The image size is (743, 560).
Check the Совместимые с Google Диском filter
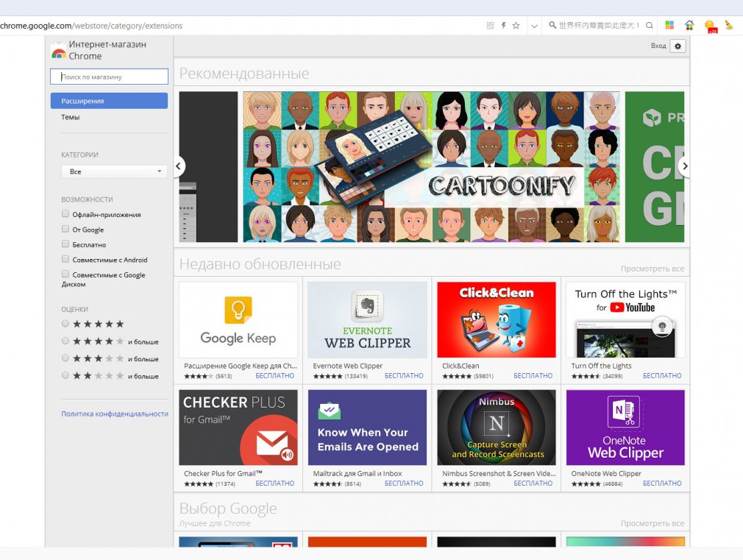click(65, 274)
